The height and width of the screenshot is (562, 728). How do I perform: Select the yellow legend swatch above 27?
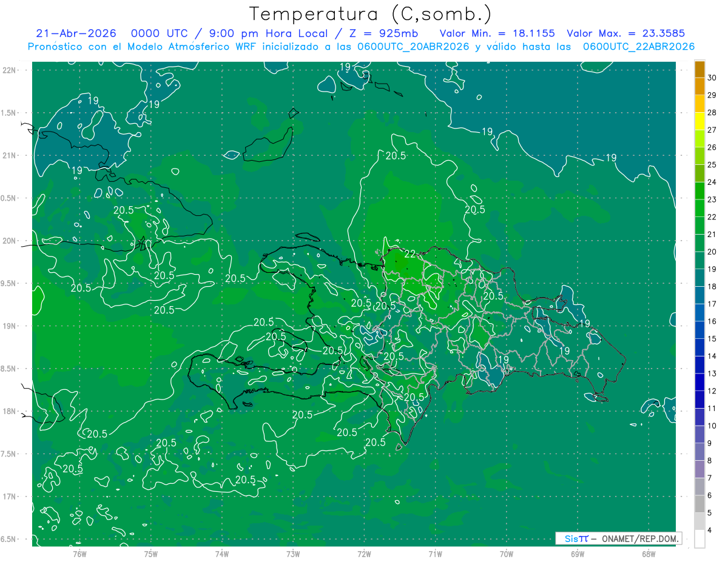699,121
